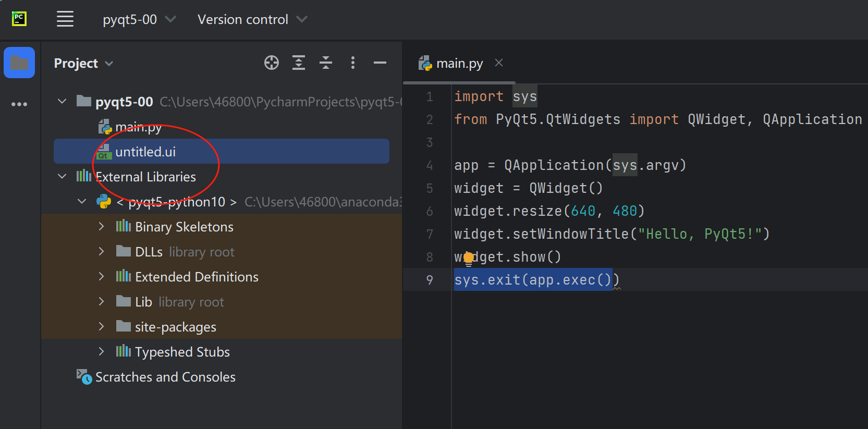This screenshot has height=429, width=868.
Task: Click the Collapse All icon
Action: (x=326, y=63)
